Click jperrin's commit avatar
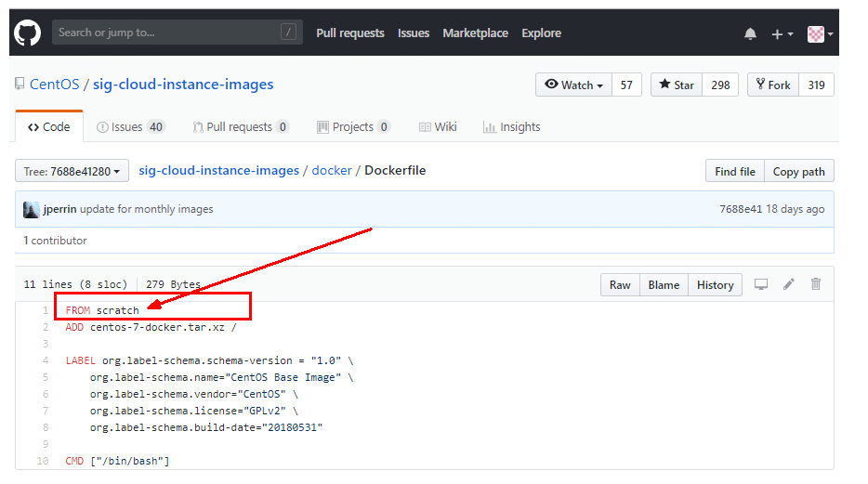Image resolution: width=868 pixels, height=484 pixels. coord(32,209)
